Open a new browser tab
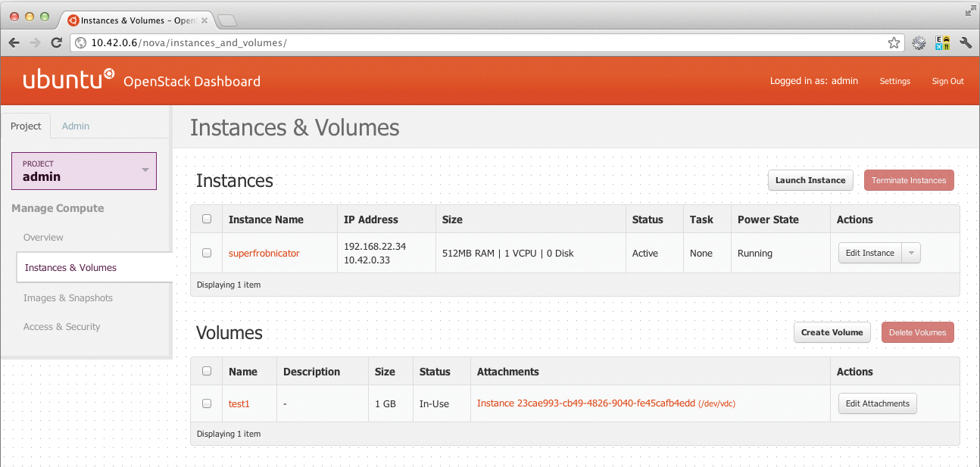The height and width of the screenshot is (467, 980). (x=227, y=20)
